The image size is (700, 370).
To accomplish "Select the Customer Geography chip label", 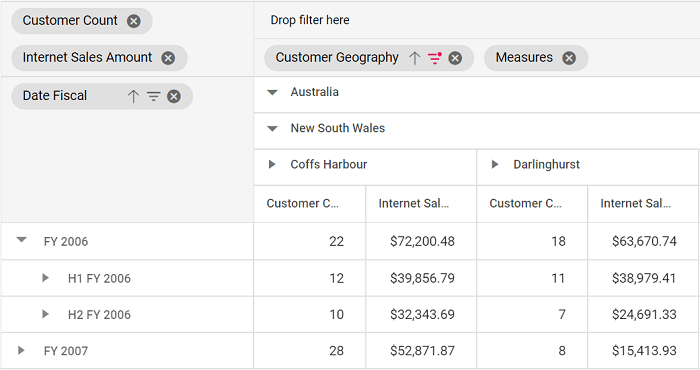I will pyautogui.click(x=337, y=58).
